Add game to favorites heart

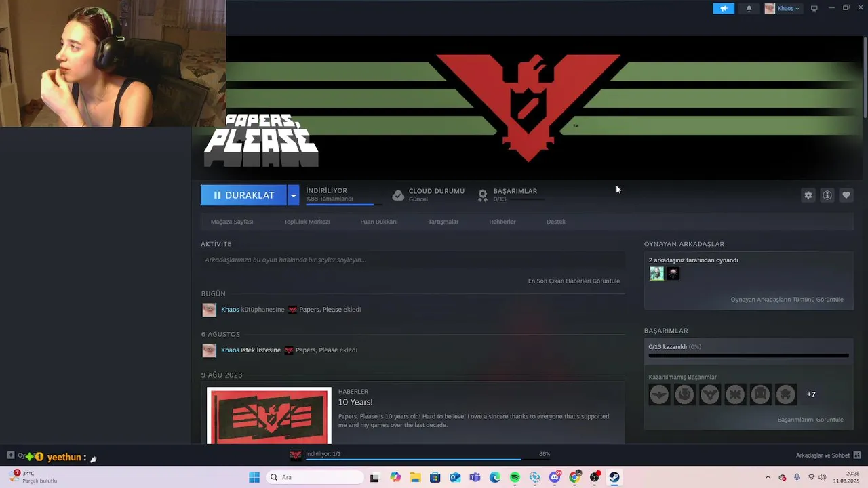pos(846,195)
